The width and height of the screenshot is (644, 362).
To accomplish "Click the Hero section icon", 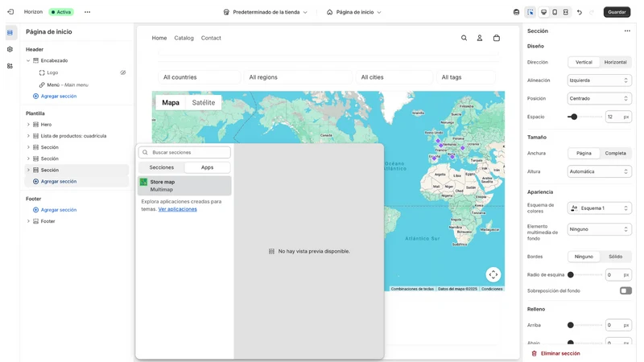I will 35,125.
